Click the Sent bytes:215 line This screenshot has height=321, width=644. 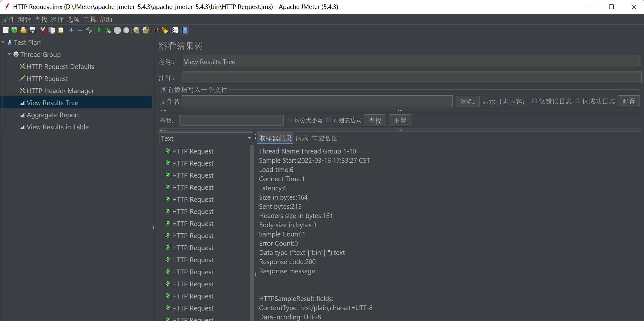coord(280,206)
